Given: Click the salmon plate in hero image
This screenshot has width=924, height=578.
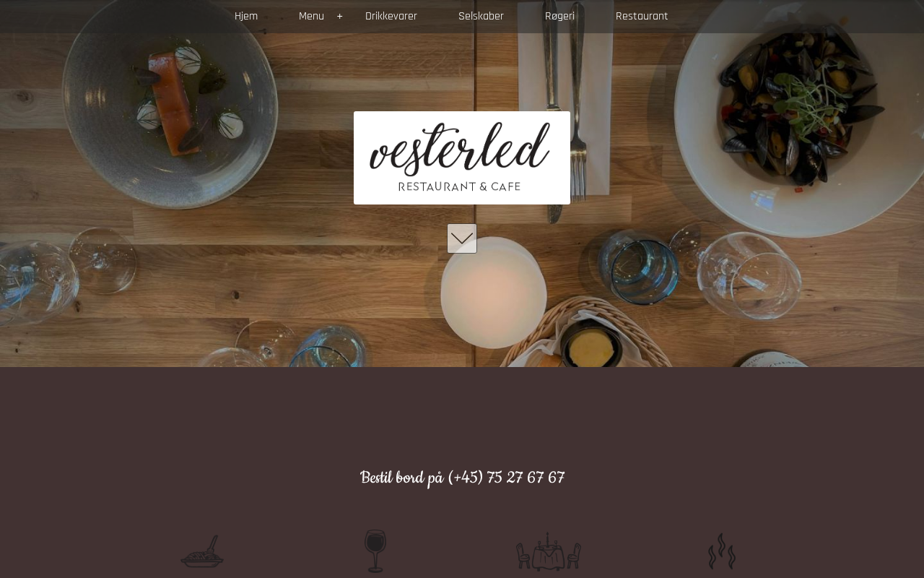Looking at the screenshot, I should click(170, 101).
